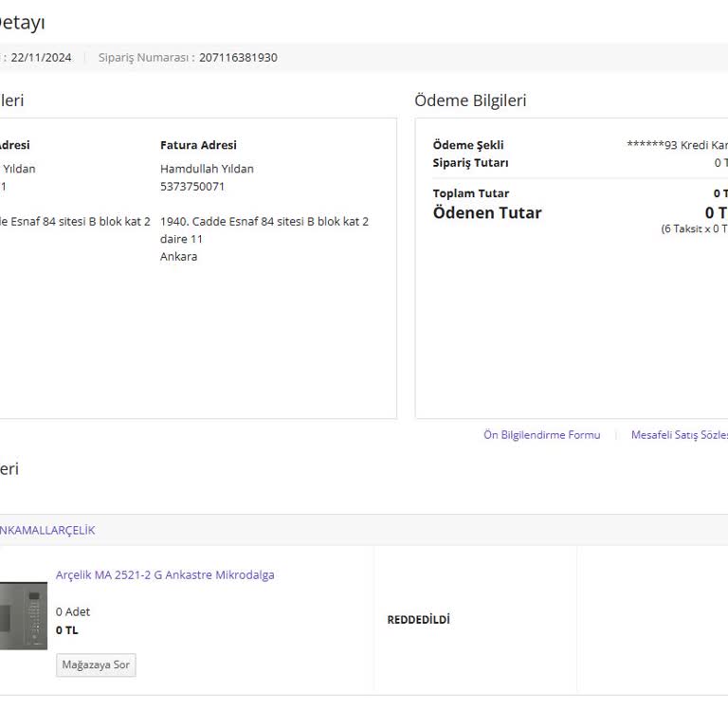728x728 pixels.
Task: Open the Mesafeli Satış Sözleşmesi link
Action: (x=679, y=435)
